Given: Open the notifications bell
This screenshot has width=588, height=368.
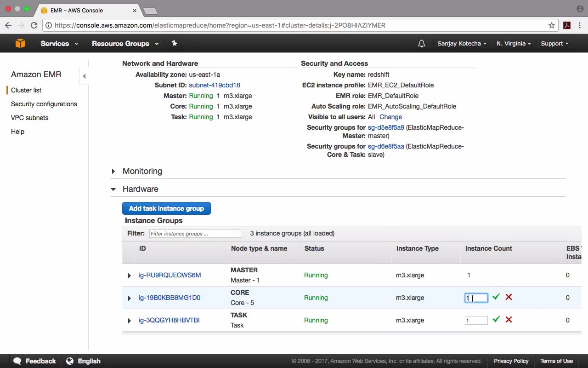Looking at the screenshot, I should click(x=421, y=44).
